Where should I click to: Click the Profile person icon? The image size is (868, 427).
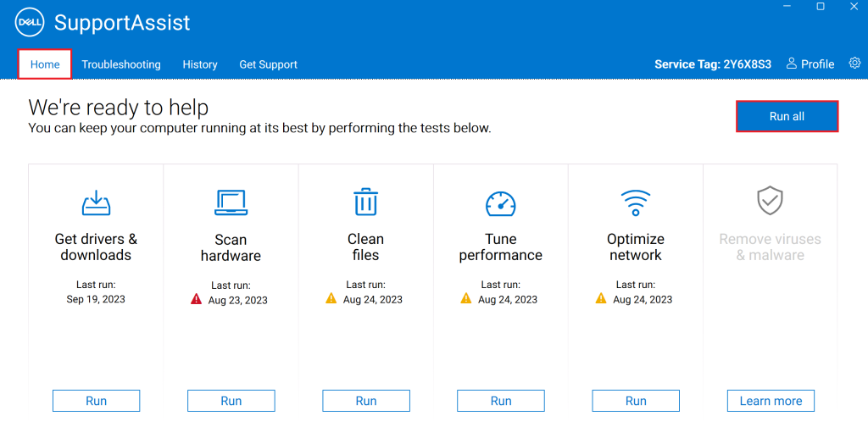coord(792,63)
